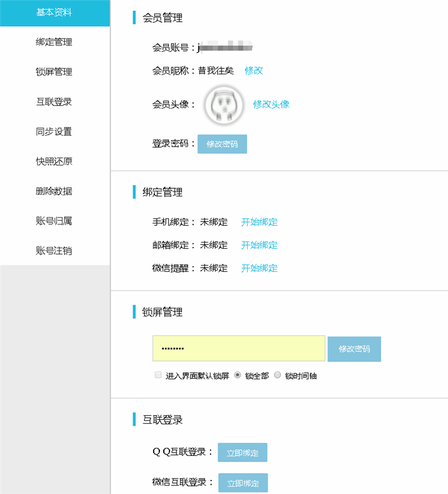Start binding for 邮箱绑定
This screenshot has height=494, width=448.
(259, 245)
